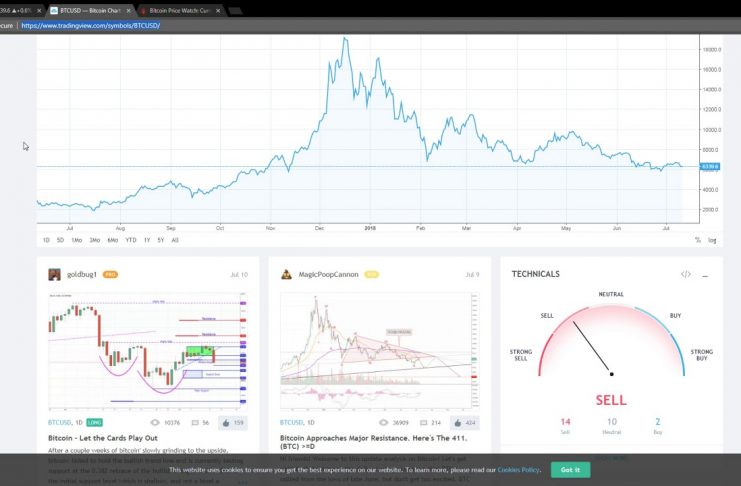The image size is (741, 486).
Task: Switch to the Bitcoin Price Watch tab
Action: tap(180, 10)
